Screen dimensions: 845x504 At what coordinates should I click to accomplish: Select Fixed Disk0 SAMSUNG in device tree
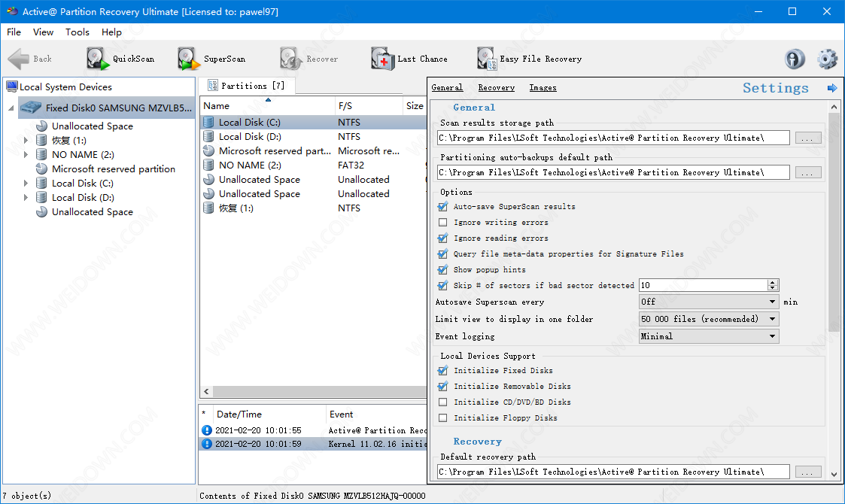click(x=107, y=108)
